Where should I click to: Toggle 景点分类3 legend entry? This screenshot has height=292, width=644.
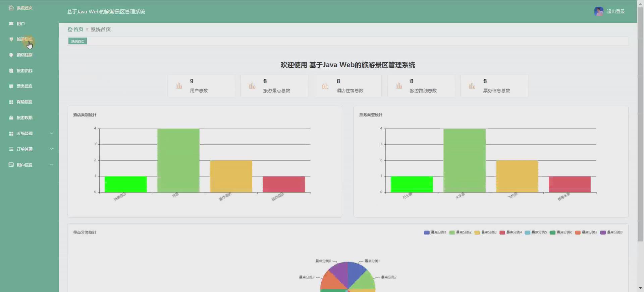(485, 232)
